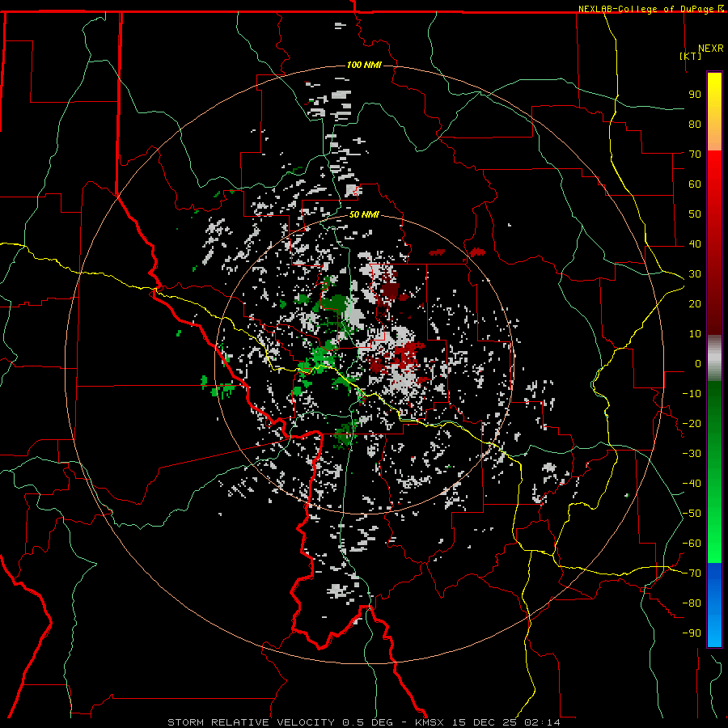Click the red segment of the color bar
This screenshot has width=728, height=728.
[x=714, y=243]
